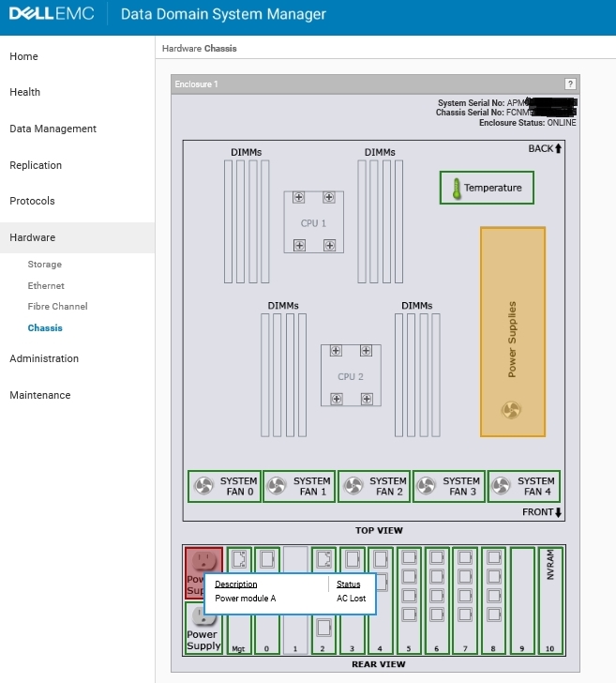Click the SYSTEM FAN 2 component
Image resolution: width=616 pixels, height=683 pixels.
[x=372, y=486]
